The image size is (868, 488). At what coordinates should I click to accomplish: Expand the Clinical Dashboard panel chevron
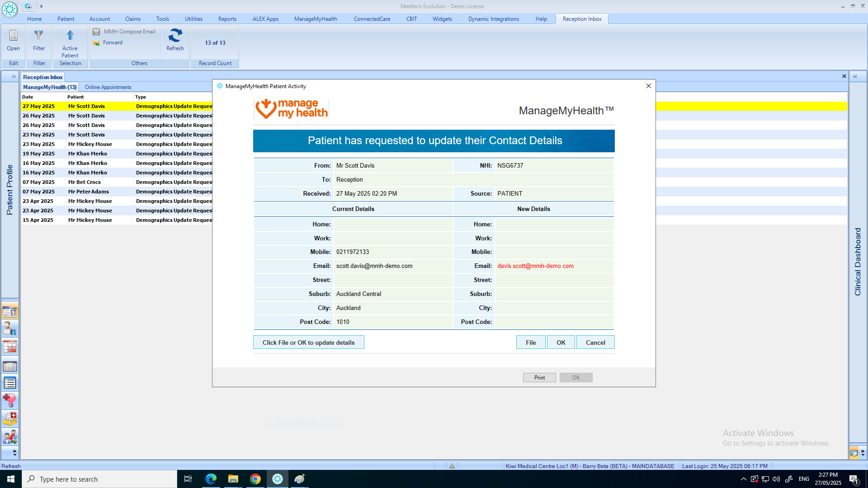855,76
